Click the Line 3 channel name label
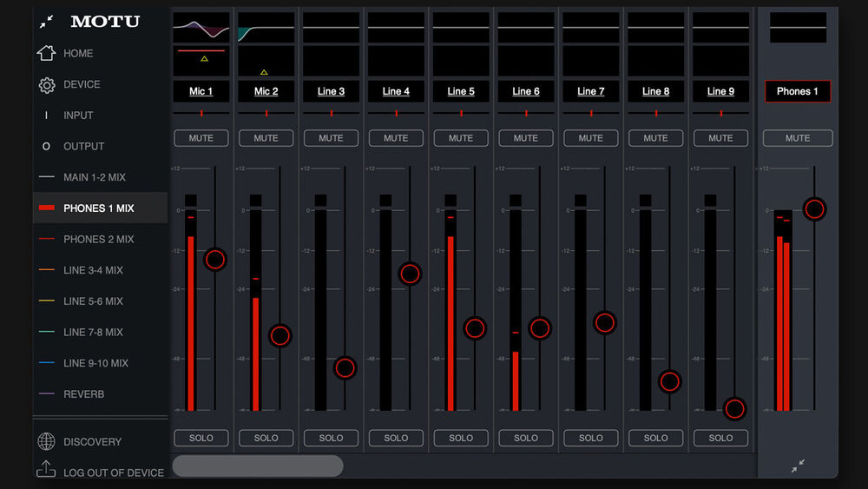868x489 pixels. (x=331, y=91)
